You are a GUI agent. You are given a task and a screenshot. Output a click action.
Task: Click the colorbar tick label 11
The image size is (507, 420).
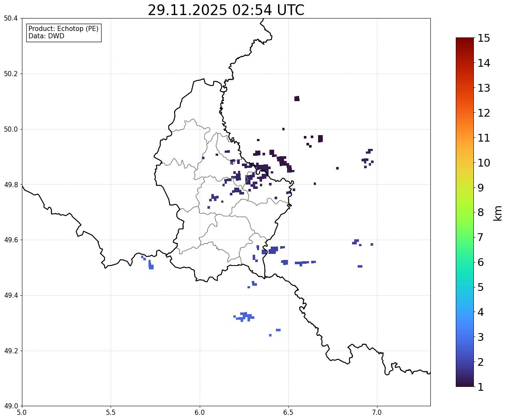[484, 138]
